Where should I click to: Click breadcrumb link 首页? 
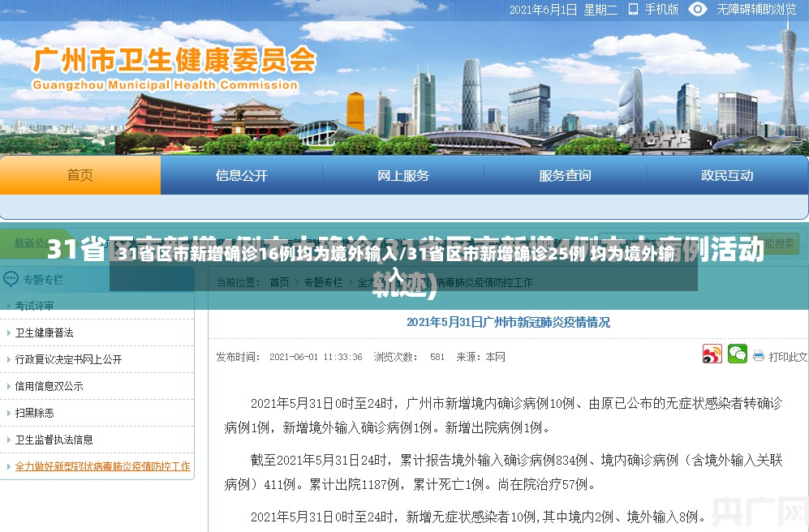[280, 282]
